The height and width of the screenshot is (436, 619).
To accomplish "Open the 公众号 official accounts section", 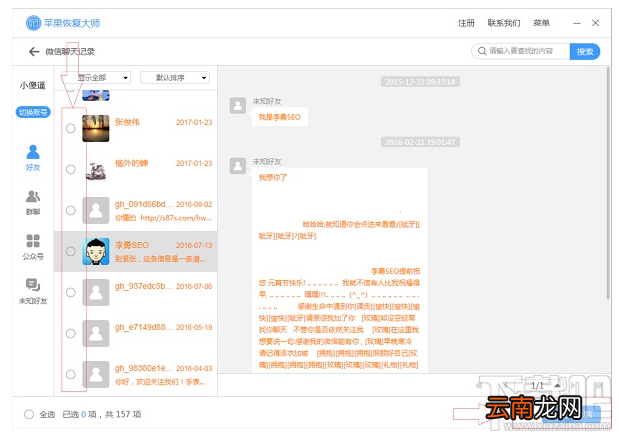I will point(33,247).
